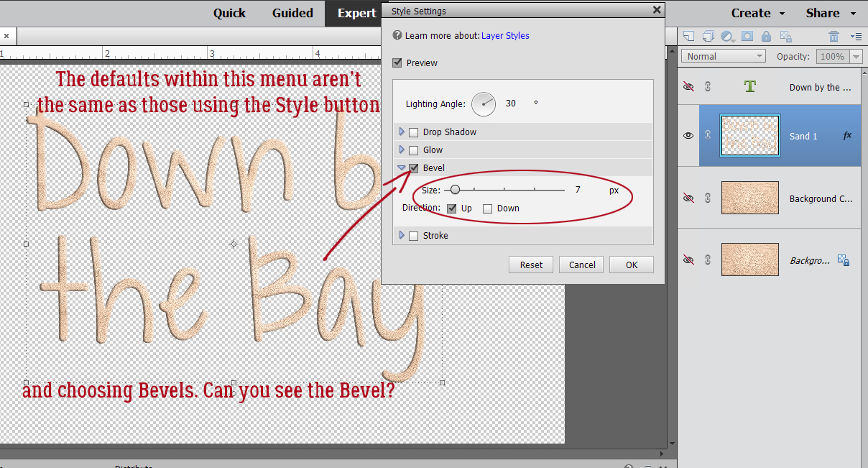The image size is (868, 468).
Task: Click the Bevel size value 7
Action: coord(578,191)
